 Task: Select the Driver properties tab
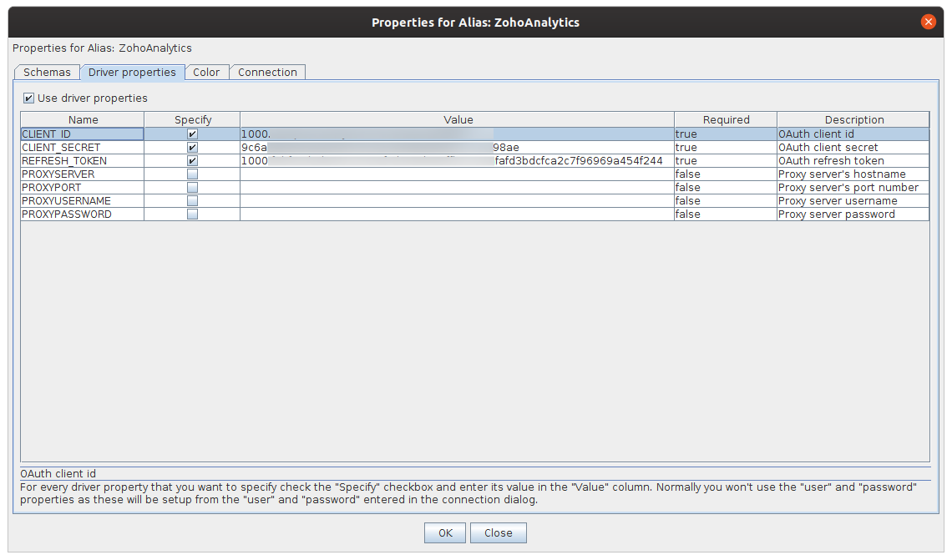tap(132, 73)
